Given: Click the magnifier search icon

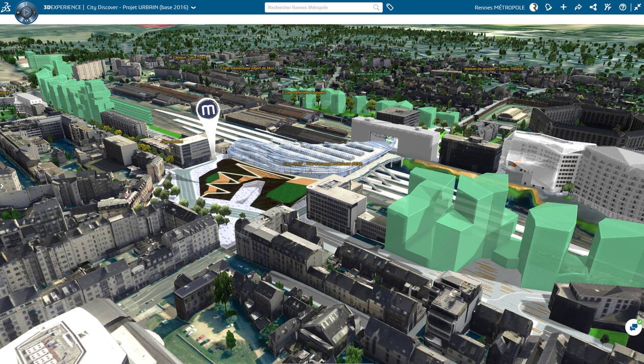Looking at the screenshot, I should click(376, 8).
